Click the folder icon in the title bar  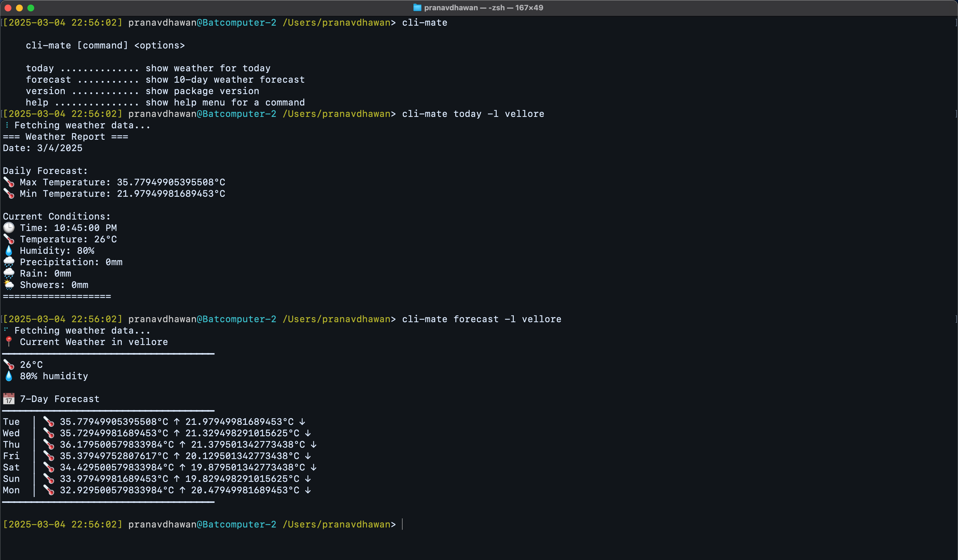[x=417, y=8]
